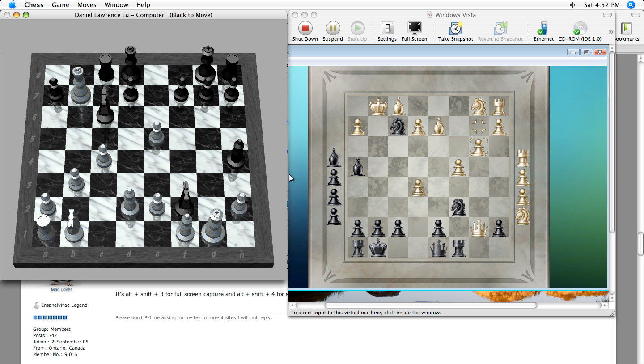This screenshot has width=644, height=364.
Task: Suspend the Windows Vista virtual machine
Action: 333,32
